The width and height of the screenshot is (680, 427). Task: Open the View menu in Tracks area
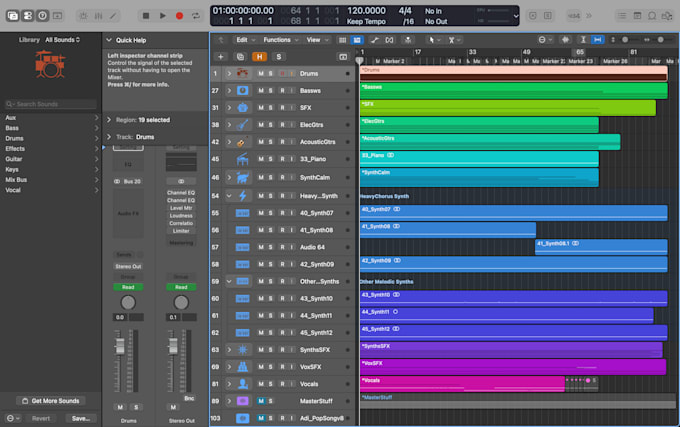pos(317,40)
